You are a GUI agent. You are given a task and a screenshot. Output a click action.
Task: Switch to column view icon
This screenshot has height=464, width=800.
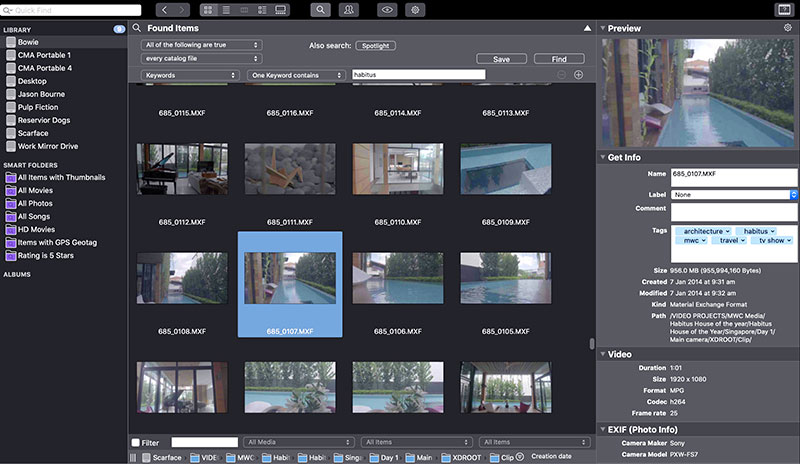[x=244, y=10]
